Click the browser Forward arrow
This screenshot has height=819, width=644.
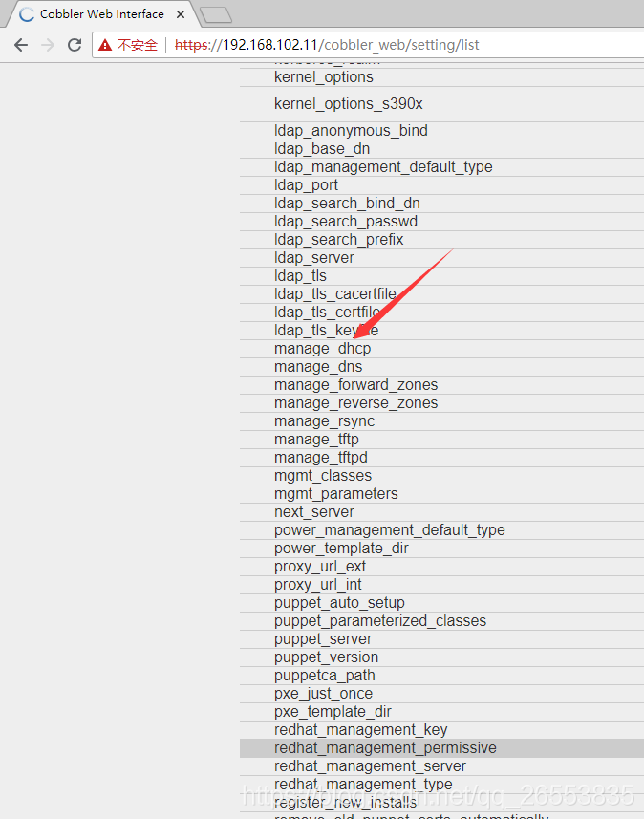pyautogui.click(x=48, y=45)
